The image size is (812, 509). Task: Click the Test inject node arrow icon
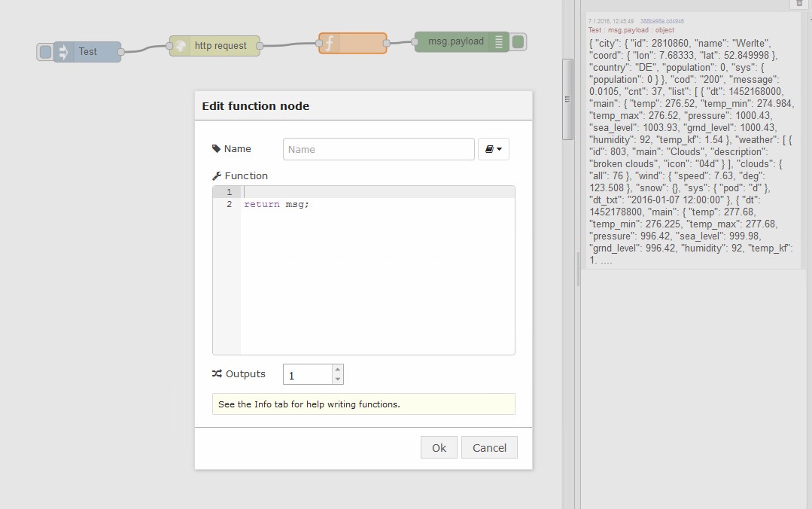coord(63,52)
